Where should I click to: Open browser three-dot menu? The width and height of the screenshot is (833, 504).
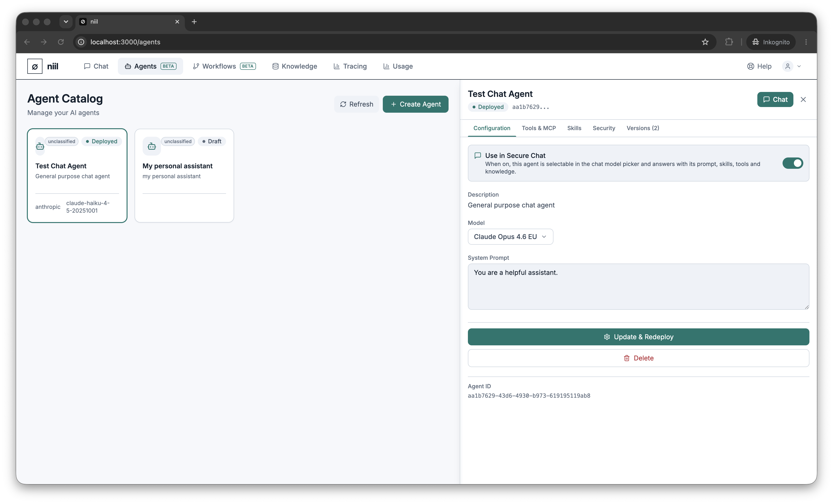pyautogui.click(x=806, y=42)
